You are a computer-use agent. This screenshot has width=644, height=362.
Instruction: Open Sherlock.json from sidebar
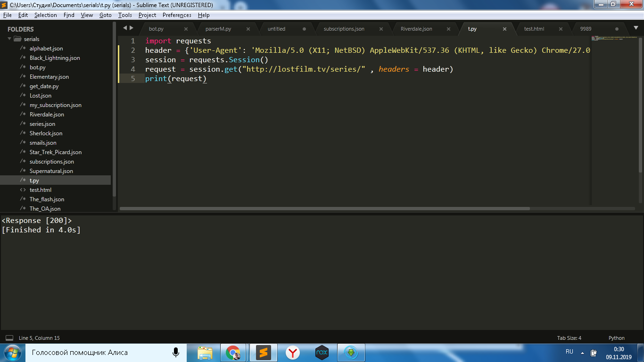(46, 133)
